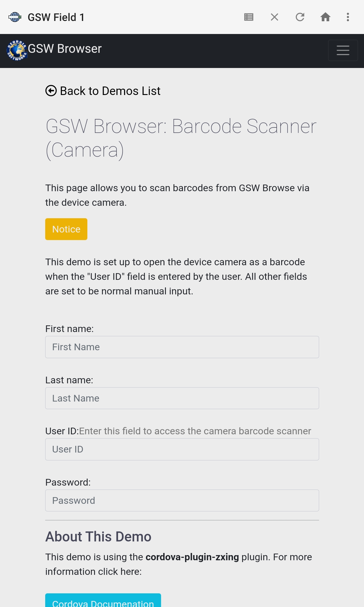
Task: Follow the Back to Demos List link
Action: (110, 91)
